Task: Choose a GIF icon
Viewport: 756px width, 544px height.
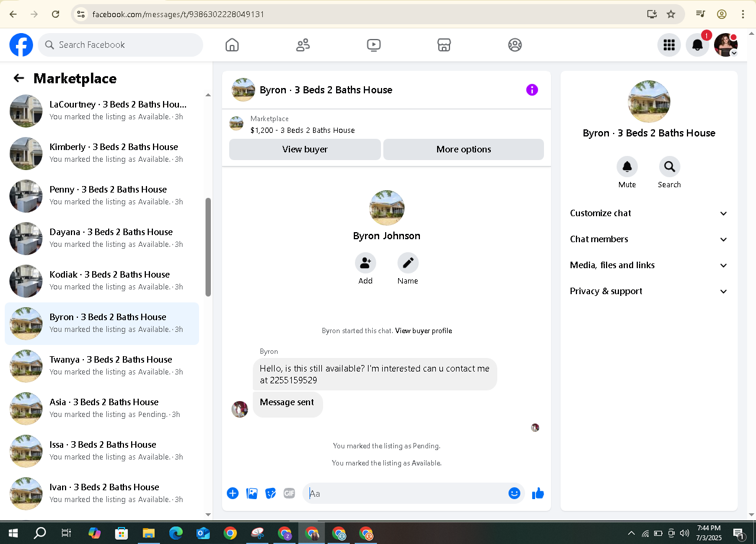Action: coord(289,493)
